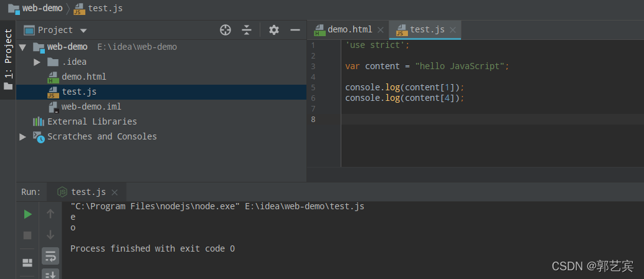This screenshot has width=644, height=279.
Task: Hide the Project panel with minus icon
Action: 295,30
